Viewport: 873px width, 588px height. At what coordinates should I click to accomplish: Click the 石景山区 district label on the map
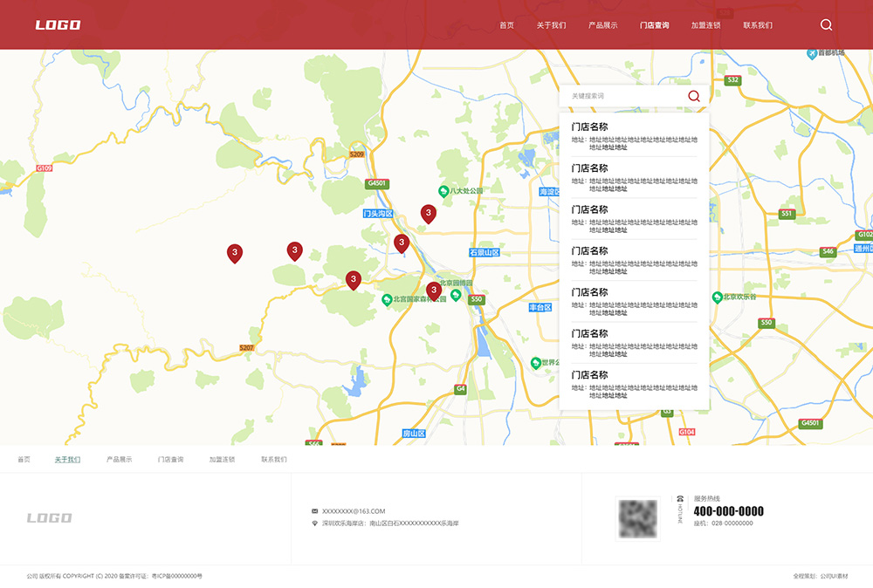(485, 252)
